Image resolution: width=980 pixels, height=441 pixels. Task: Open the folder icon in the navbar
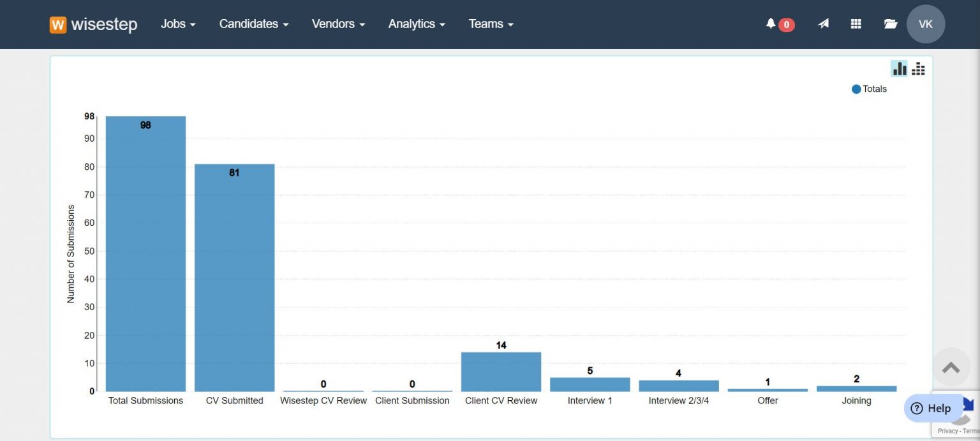tap(891, 23)
